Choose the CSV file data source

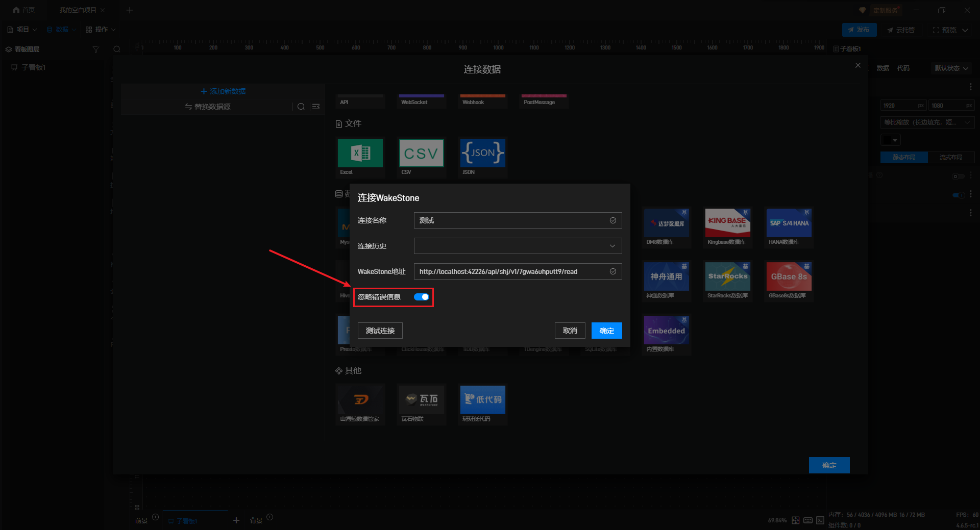click(421, 153)
